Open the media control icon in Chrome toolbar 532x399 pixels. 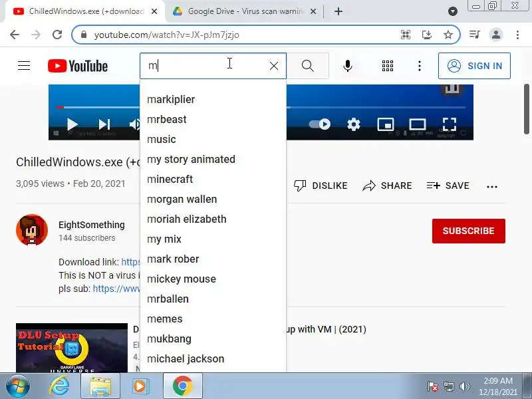coord(475,35)
